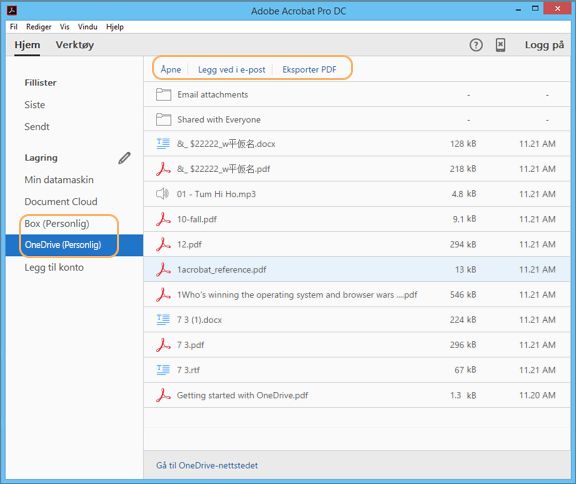Click document icon of &_ $22222 docx file

click(x=163, y=144)
